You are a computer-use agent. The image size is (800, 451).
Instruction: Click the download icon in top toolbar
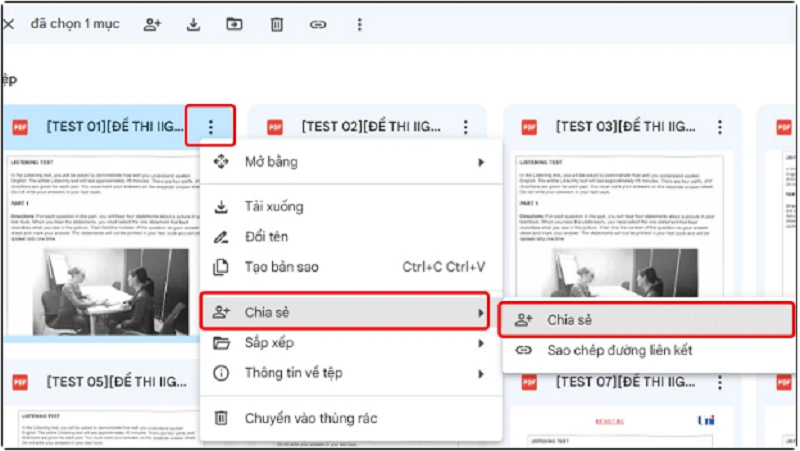coord(193,24)
